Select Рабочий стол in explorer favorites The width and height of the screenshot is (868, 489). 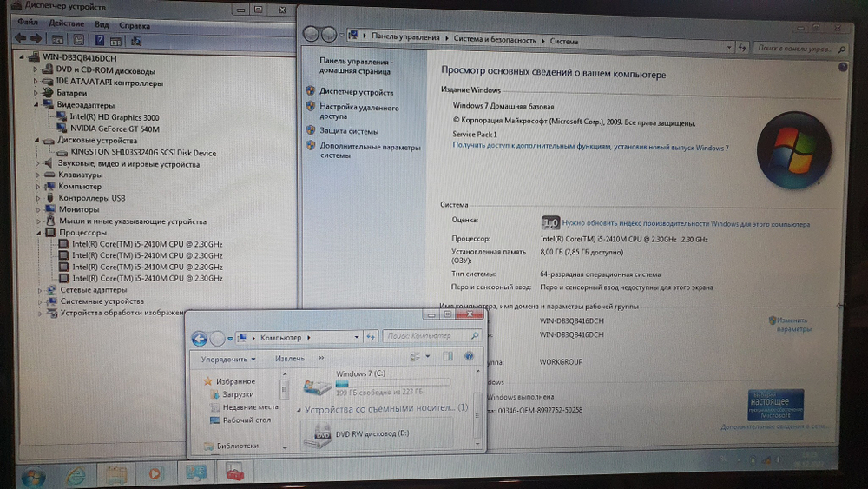(247, 420)
